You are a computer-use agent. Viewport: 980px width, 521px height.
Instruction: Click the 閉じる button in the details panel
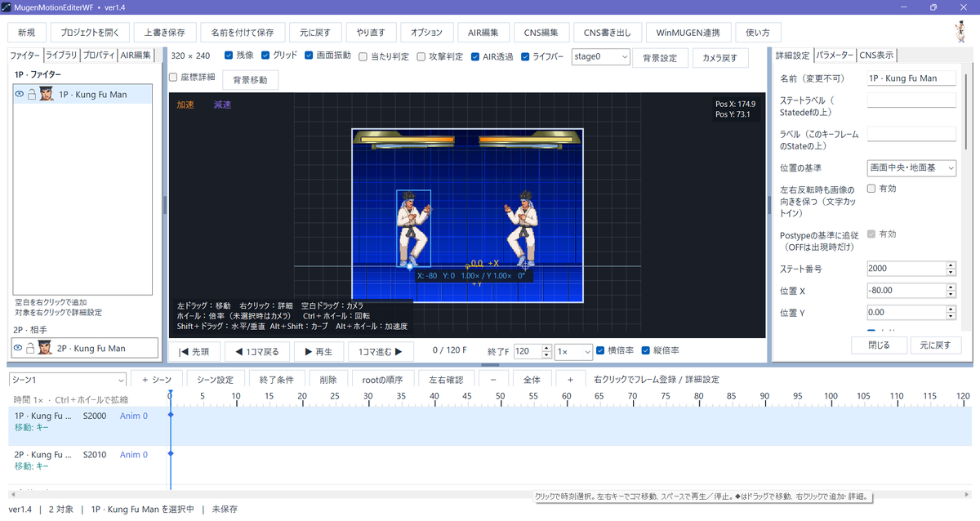coord(879,345)
